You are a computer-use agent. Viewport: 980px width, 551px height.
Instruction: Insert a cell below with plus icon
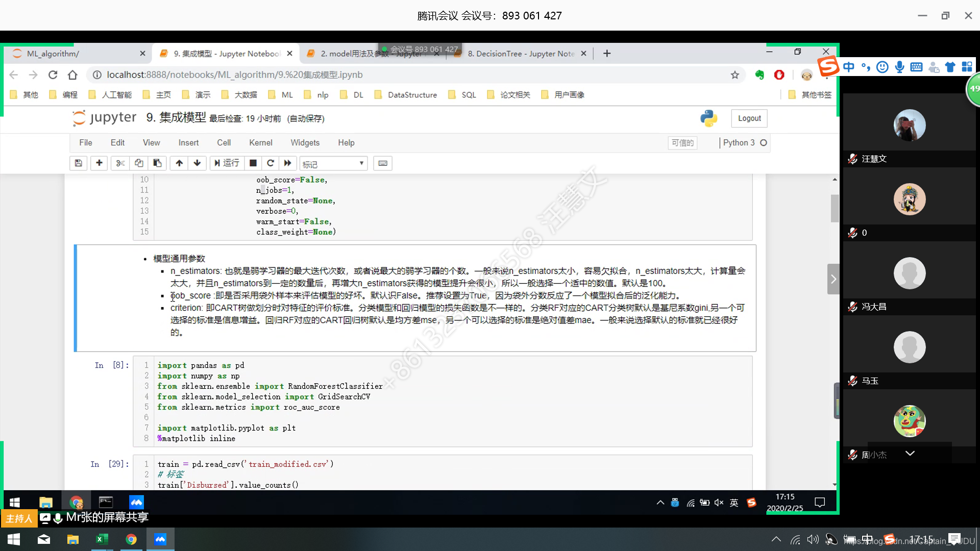coord(99,163)
